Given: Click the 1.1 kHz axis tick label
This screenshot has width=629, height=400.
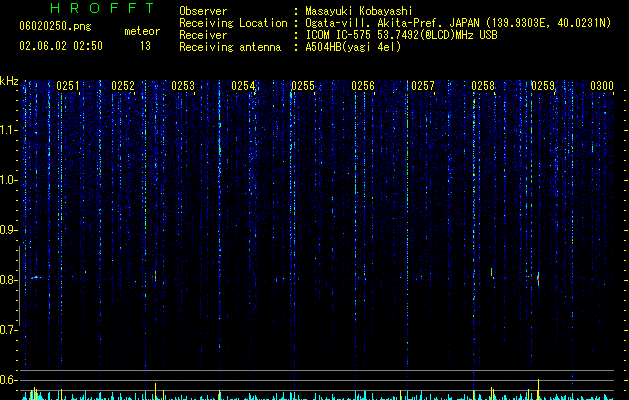Looking at the screenshot, I should [x=9, y=130].
